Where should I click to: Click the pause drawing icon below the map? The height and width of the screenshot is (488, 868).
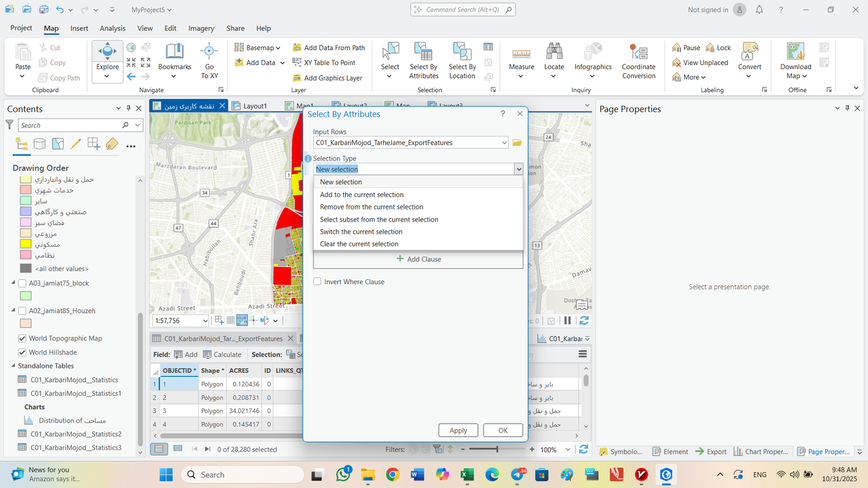tap(568, 321)
